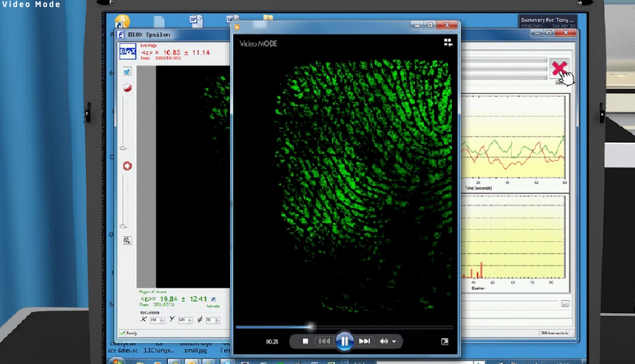Open the yellow user shortcut on the desktop

(122, 21)
